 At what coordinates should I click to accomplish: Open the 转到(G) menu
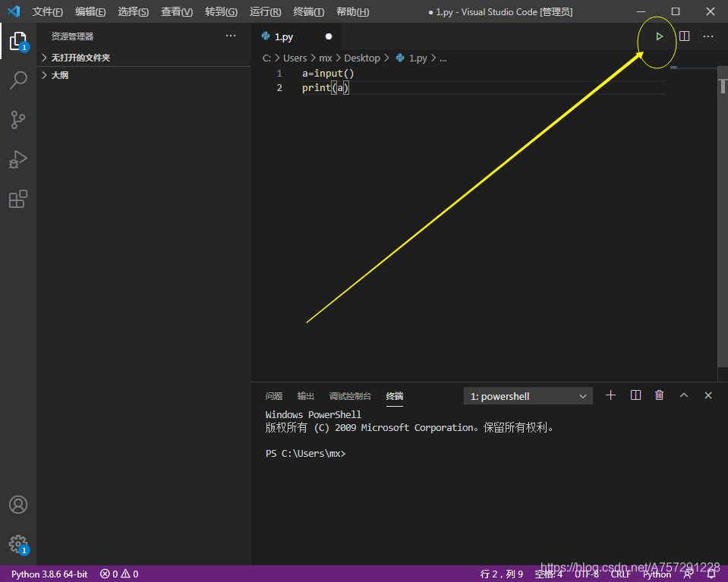221,11
